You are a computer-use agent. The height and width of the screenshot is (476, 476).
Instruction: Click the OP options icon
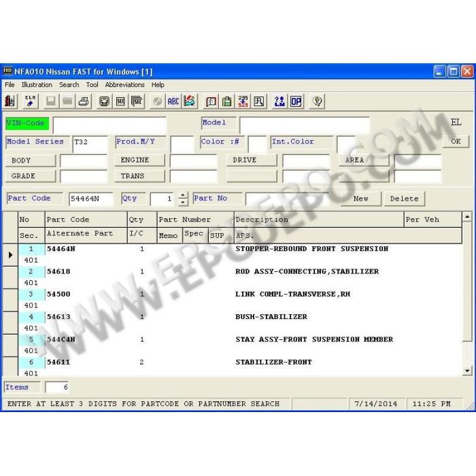click(296, 101)
